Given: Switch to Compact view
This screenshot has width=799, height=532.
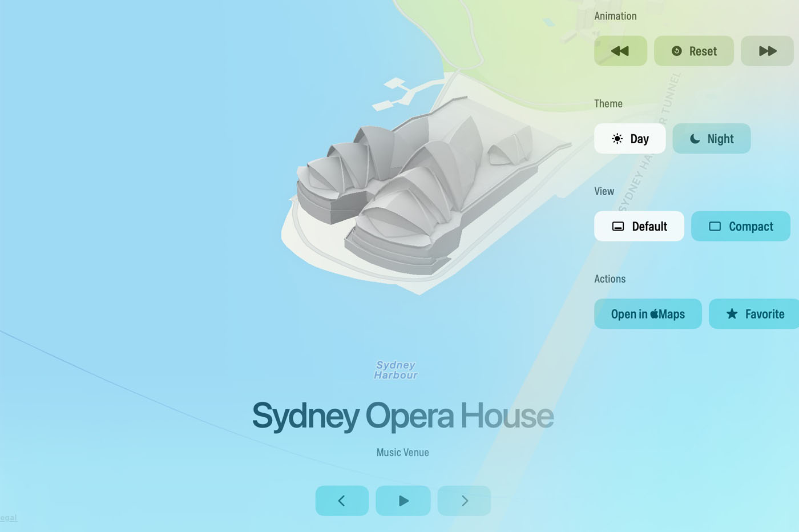Looking at the screenshot, I should pos(741,226).
